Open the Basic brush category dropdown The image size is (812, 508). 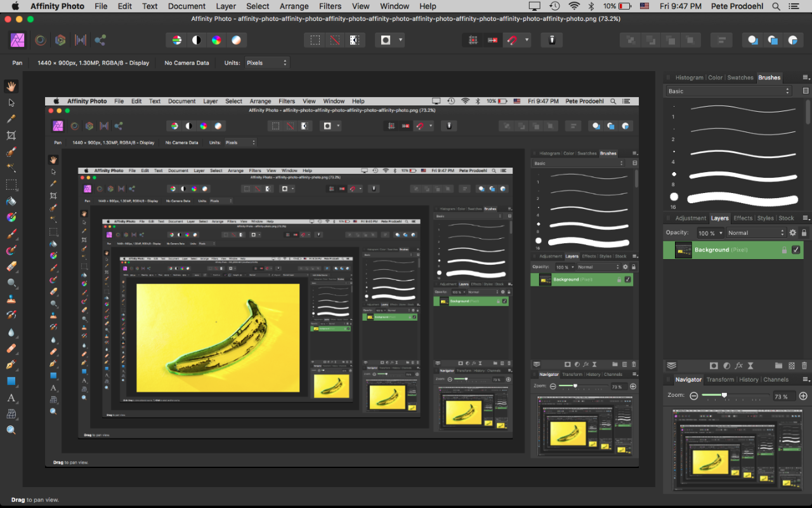coord(729,91)
